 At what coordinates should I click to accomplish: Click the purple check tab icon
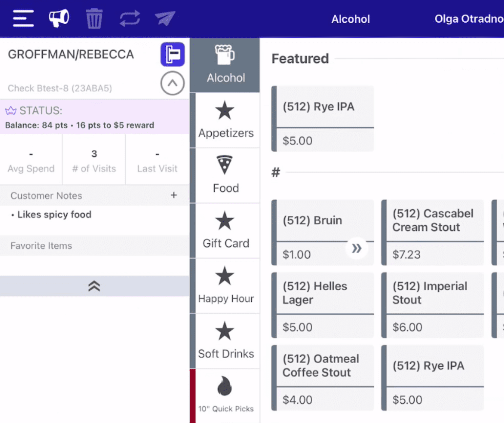point(173,54)
